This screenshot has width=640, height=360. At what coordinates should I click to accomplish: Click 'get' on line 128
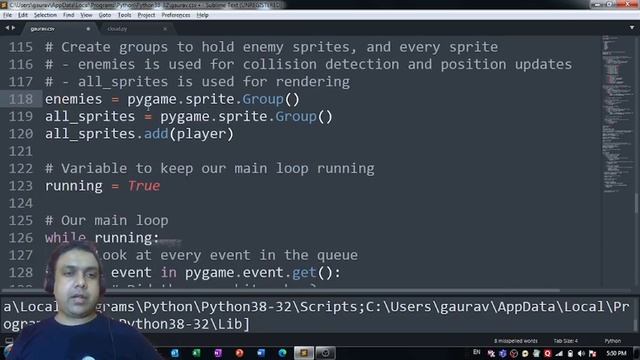tap(304, 273)
